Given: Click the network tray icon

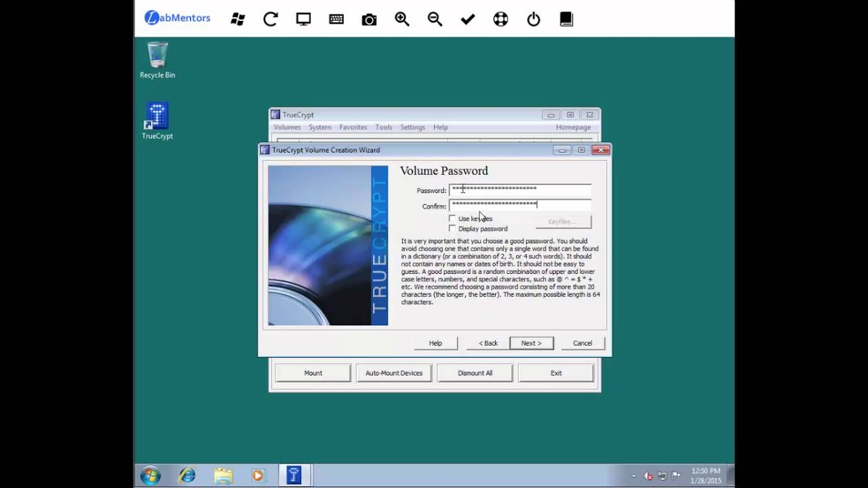Looking at the screenshot, I should point(663,476).
